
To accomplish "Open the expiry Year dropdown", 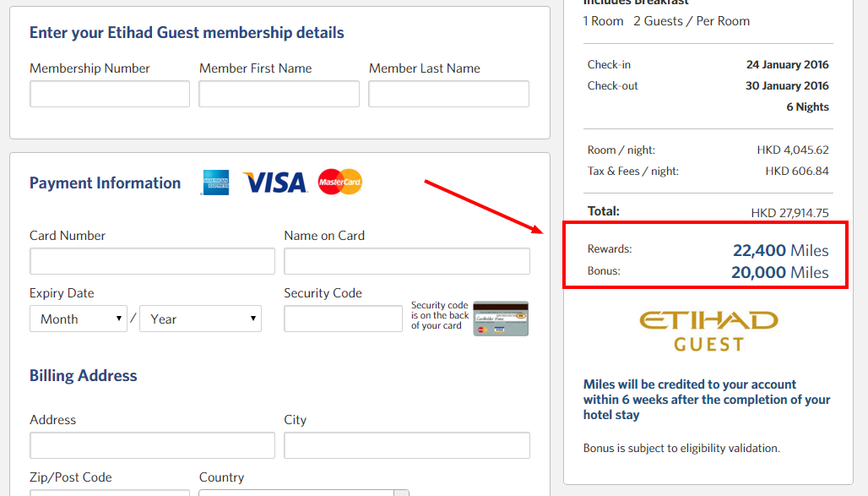I will pos(200,319).
